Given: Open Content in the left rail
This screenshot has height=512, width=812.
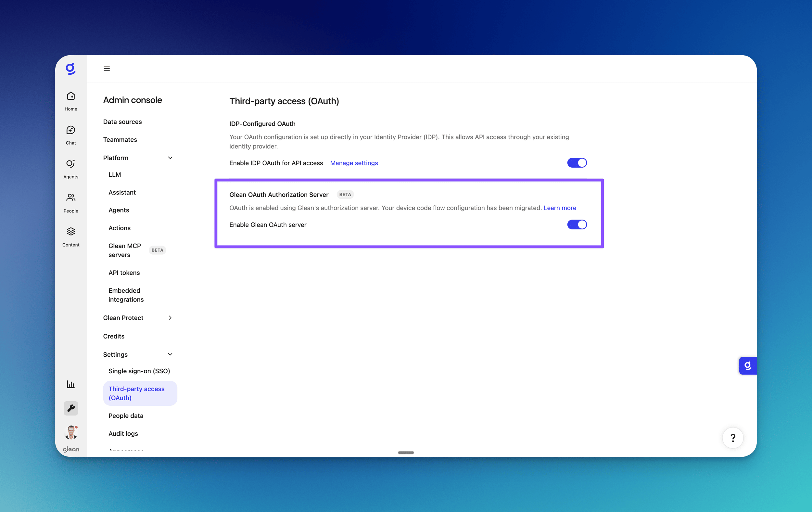Looking at the screenshot, I should tap(71, 237).
